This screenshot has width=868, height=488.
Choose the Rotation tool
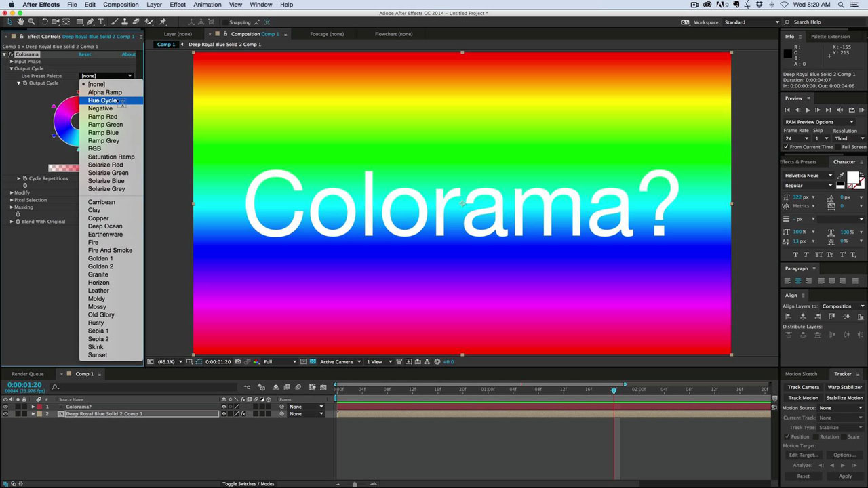[45, 22]
